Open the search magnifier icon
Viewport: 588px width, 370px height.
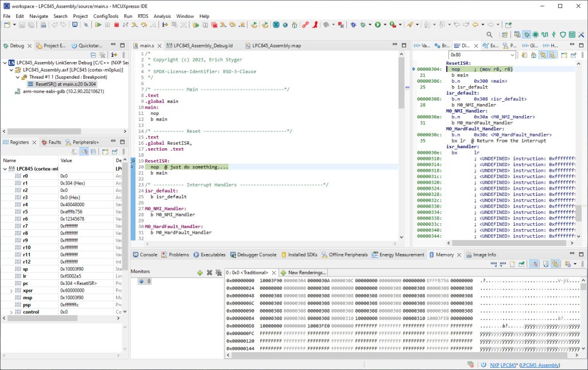[x=490, y=35]
